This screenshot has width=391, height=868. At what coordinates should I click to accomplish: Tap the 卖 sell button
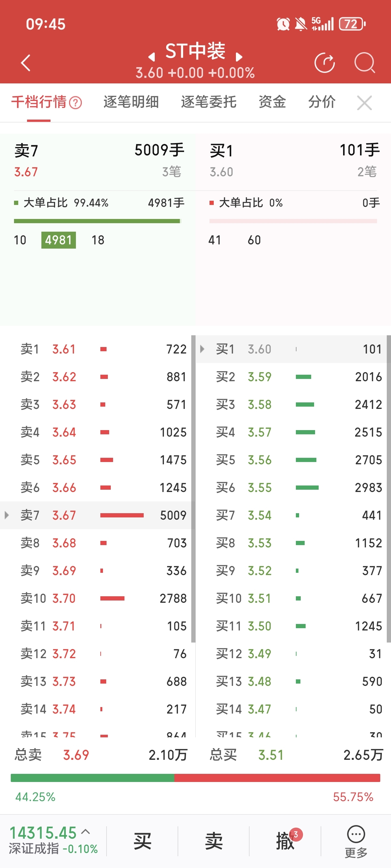[x=214, y=841]
